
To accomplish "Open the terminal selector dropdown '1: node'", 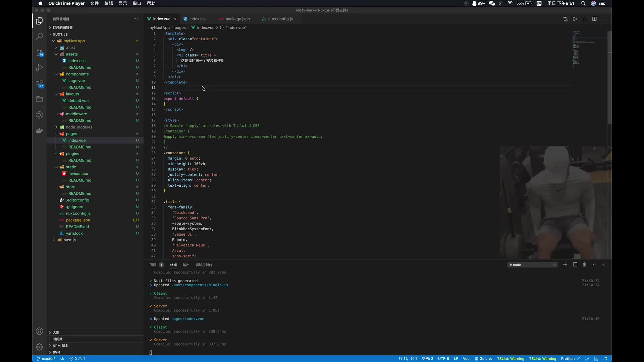I will coord(532,265).
